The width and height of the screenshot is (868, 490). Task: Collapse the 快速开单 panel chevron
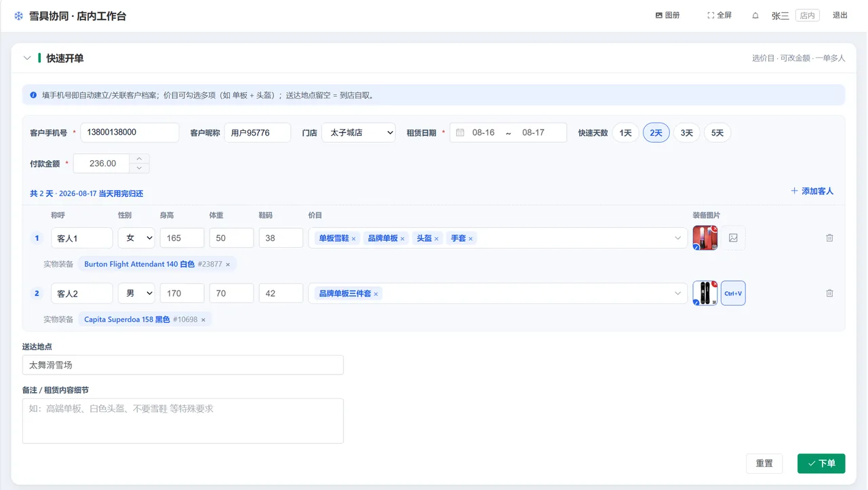click(27, 58)
